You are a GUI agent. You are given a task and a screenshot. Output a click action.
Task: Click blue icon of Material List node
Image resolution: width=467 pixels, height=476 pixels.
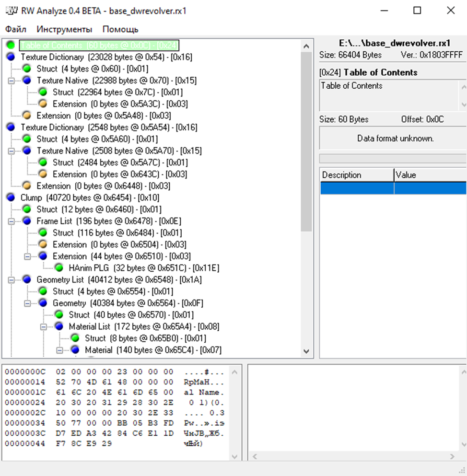tap(59, 326)
